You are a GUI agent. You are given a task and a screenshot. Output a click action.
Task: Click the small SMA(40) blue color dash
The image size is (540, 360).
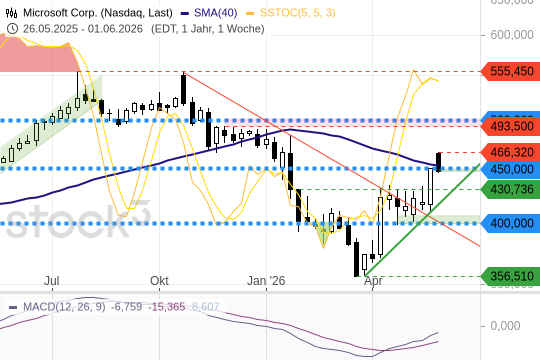tap(185, 14)
